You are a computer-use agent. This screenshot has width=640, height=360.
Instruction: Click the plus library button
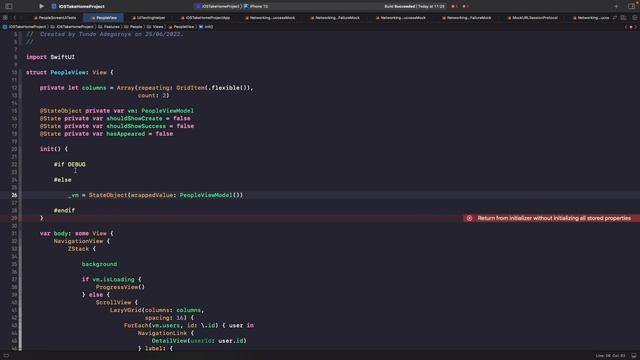[x=616, y=6]
